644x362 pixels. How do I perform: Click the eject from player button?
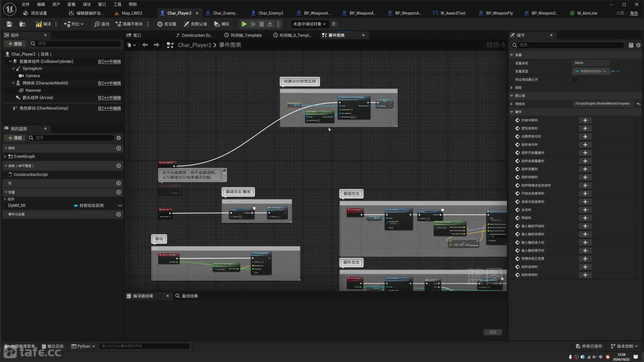tap(270, 24)
